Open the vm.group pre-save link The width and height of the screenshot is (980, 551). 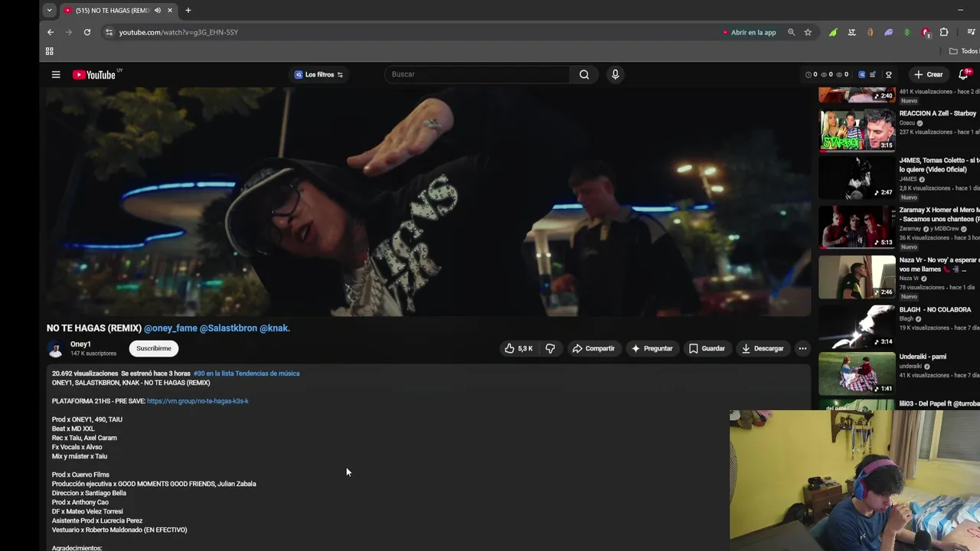198,401
